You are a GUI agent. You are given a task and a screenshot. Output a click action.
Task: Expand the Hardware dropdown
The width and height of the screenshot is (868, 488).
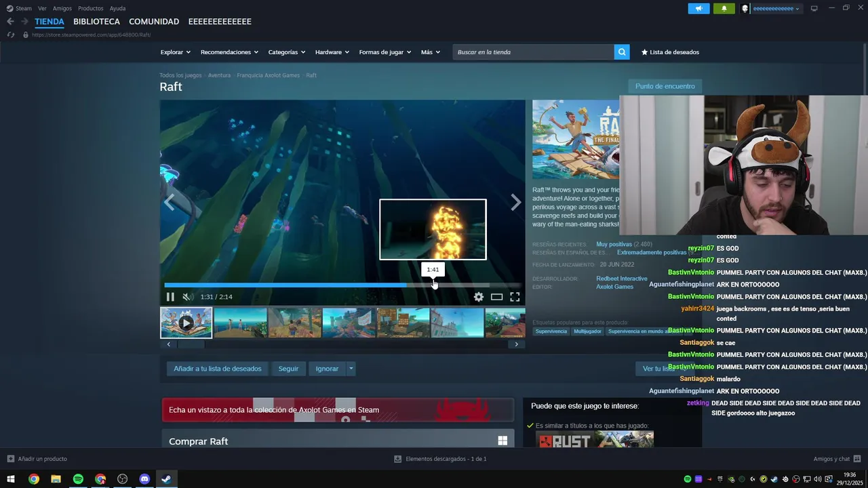tap(332, 52)
